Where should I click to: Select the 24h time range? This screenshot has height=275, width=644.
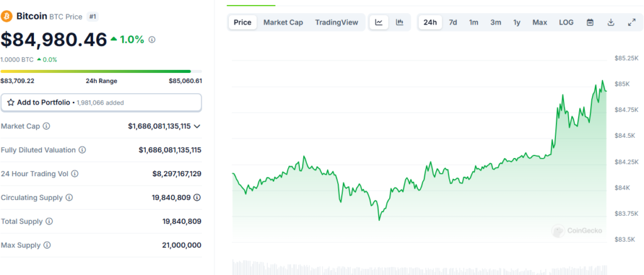pyautogui.click(x=430, y=23)
